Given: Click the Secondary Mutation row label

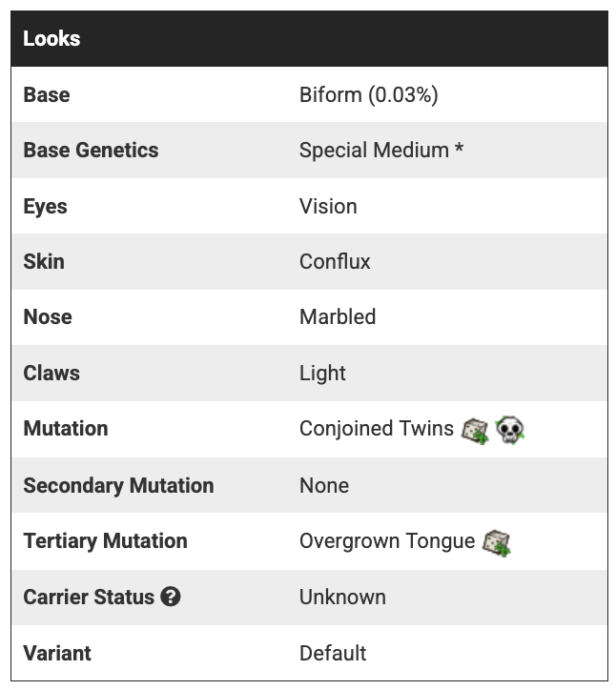Looking at the screenshot, I should pyautogui.click(x=118, y=486).
